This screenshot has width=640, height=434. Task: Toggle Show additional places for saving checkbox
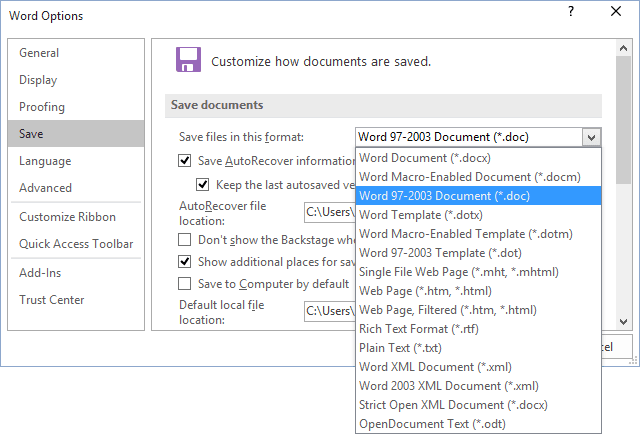(184, 261)
